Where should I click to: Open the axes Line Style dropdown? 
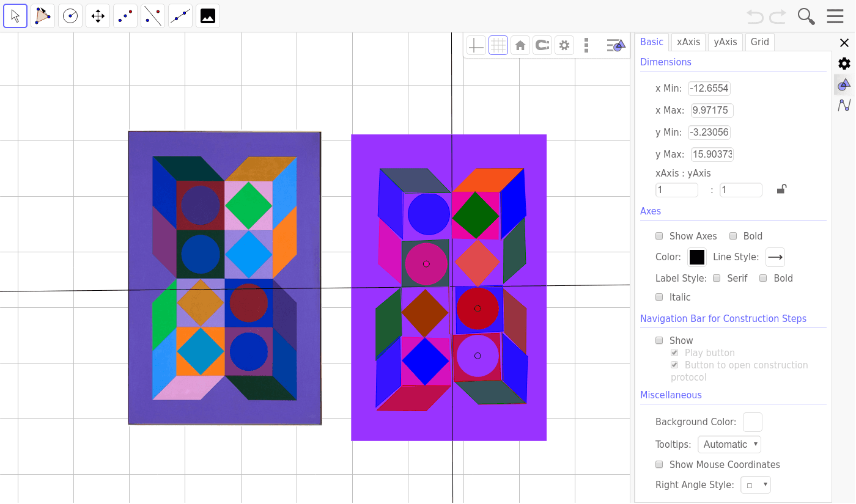coord(775,257)
